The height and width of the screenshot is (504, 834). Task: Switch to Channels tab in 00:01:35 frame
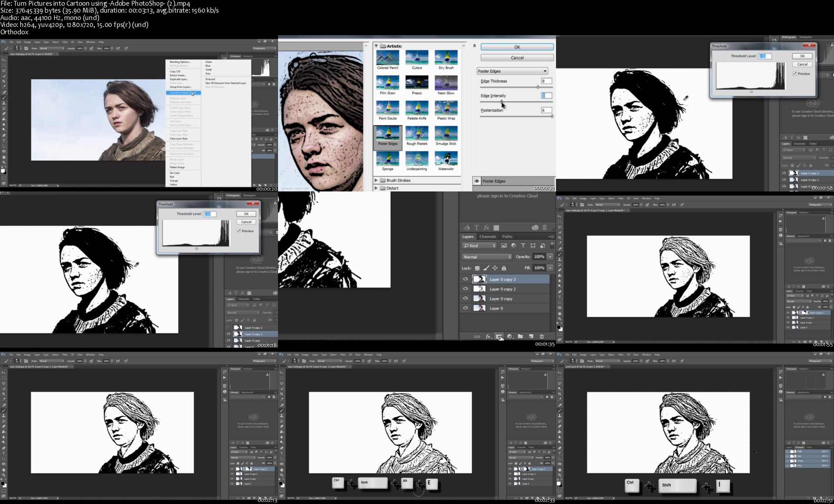(x=487, y=237)
